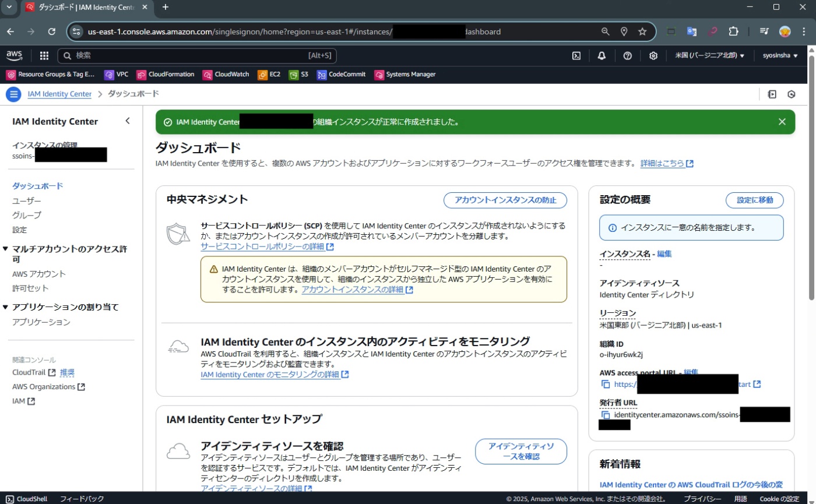Image resolution: width=816 pixels, height=504 pixels.
Task: Click the IAM Identity Center breadcrumb link
Action: coord(59,94)
